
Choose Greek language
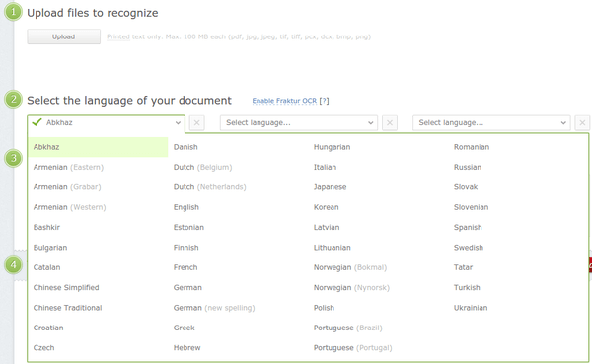pos(185,328)
